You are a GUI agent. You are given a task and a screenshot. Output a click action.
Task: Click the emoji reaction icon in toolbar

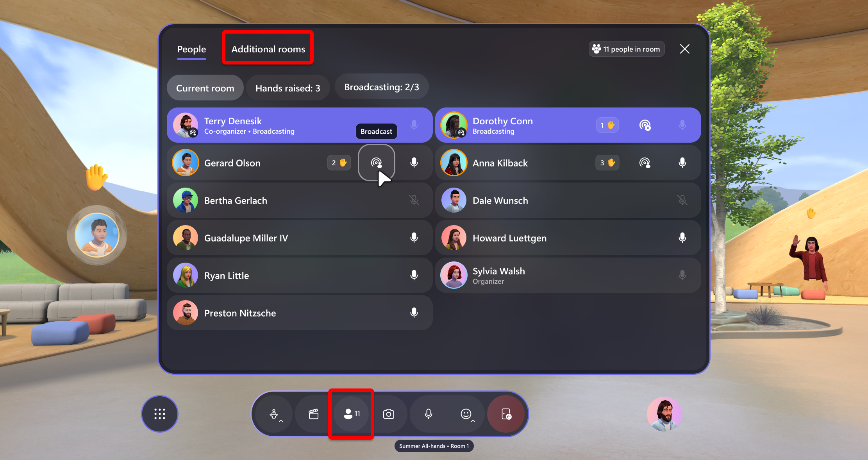(467, 413)
